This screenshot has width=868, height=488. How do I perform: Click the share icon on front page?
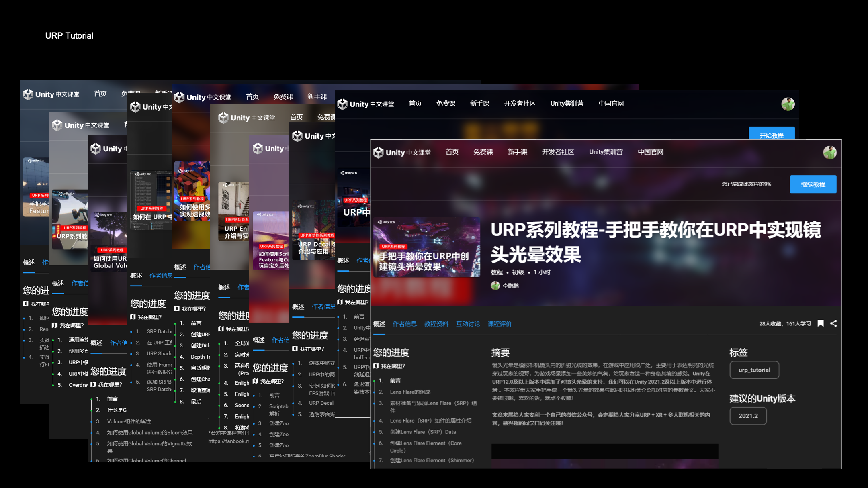tap(833, 324)
